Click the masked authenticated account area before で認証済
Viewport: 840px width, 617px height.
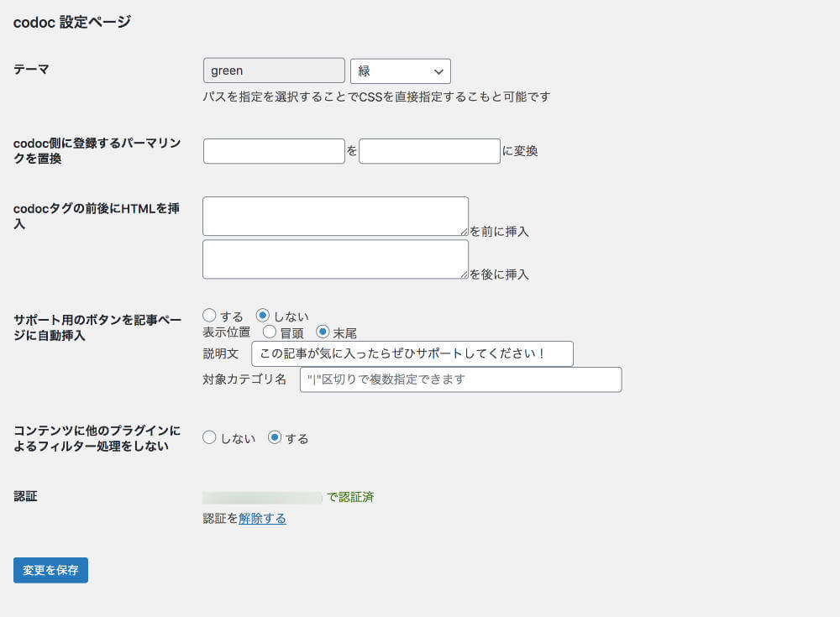pyautogui.click(x=260, y=497)
